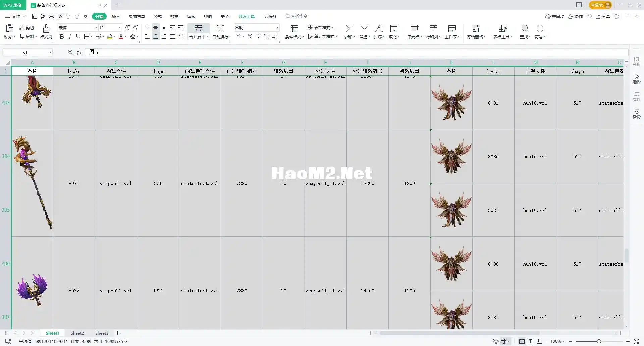Click the Share (分享) button
Image resolution: width=644 pixels, height=346 pixels.
(x=603, y=16)
